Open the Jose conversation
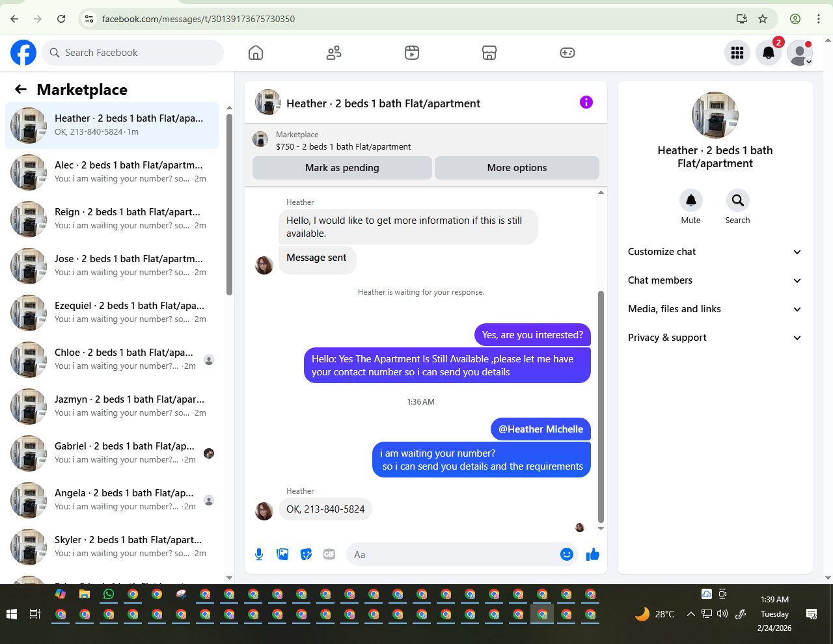The image size is (833, 644). click(112, 266)
